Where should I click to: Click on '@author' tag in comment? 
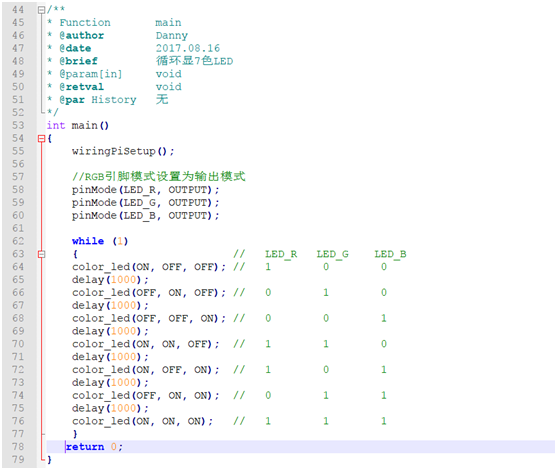(x=82, y=36)
